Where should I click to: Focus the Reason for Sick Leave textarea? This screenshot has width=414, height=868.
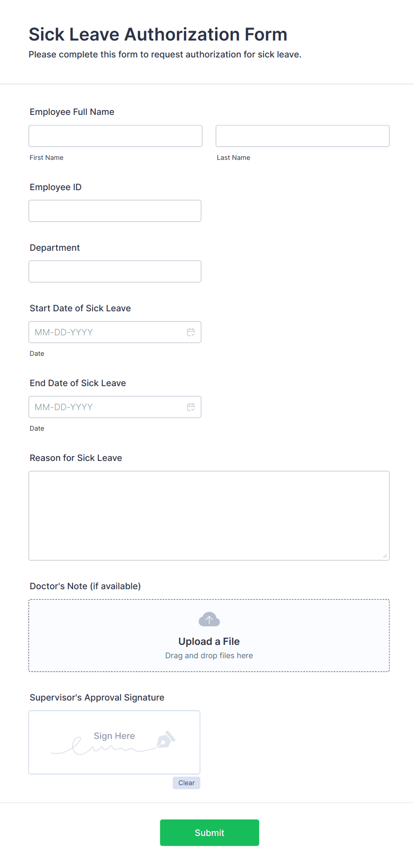209,516
